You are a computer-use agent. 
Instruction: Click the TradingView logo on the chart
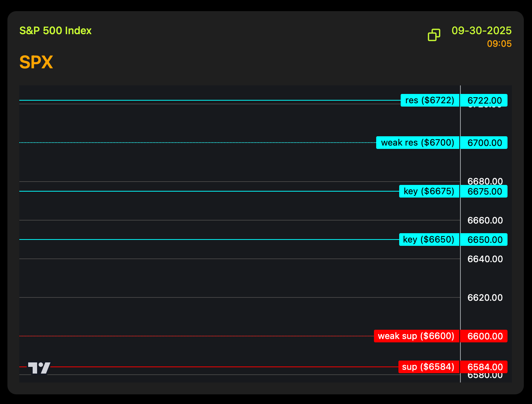[x=39, y=368]
